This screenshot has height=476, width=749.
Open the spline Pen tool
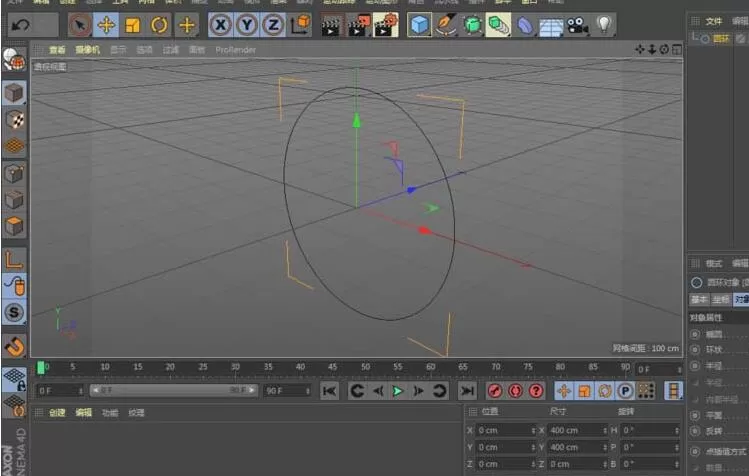pos(446,25)
